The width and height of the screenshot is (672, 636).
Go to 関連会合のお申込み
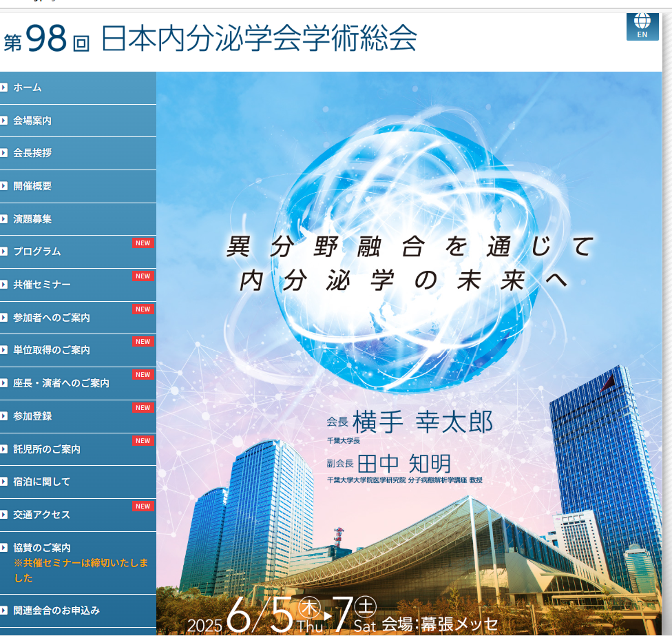78,611
